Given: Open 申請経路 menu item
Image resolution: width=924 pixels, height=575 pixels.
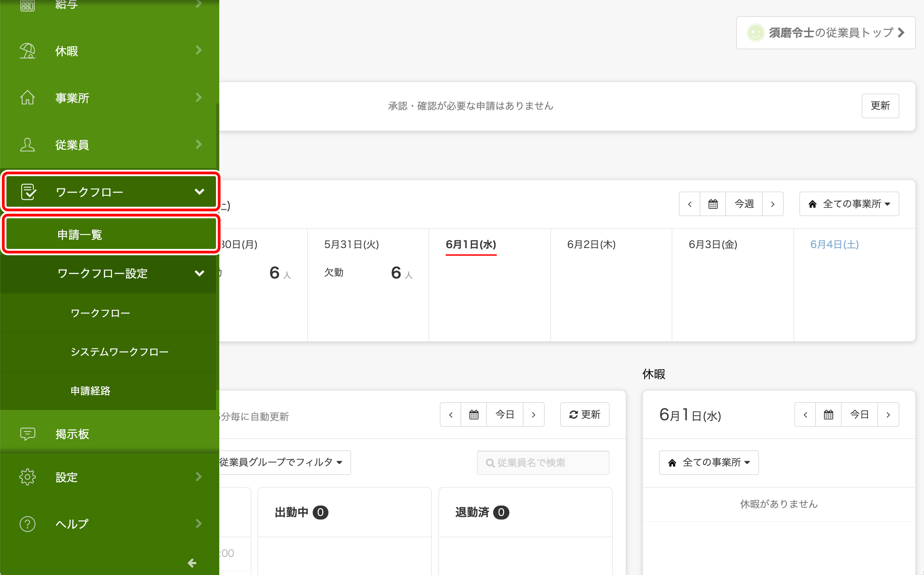Looking at the screenshot, I should [x=108, y=391].
